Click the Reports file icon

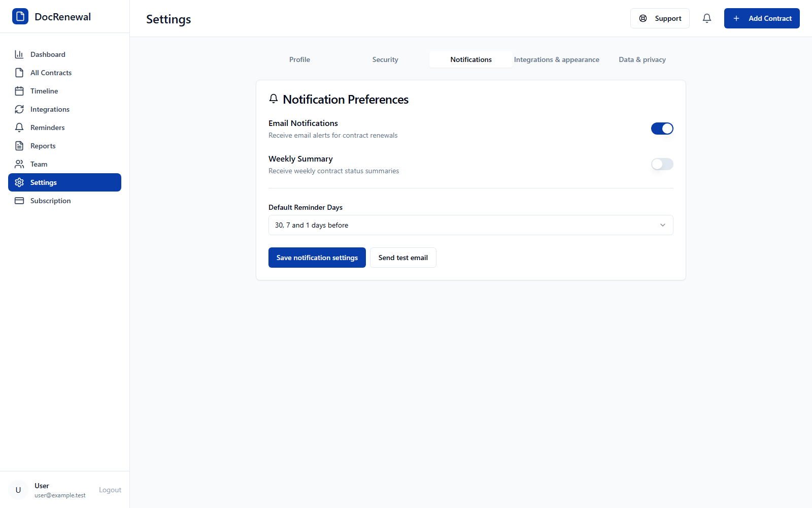pos(19,146)
